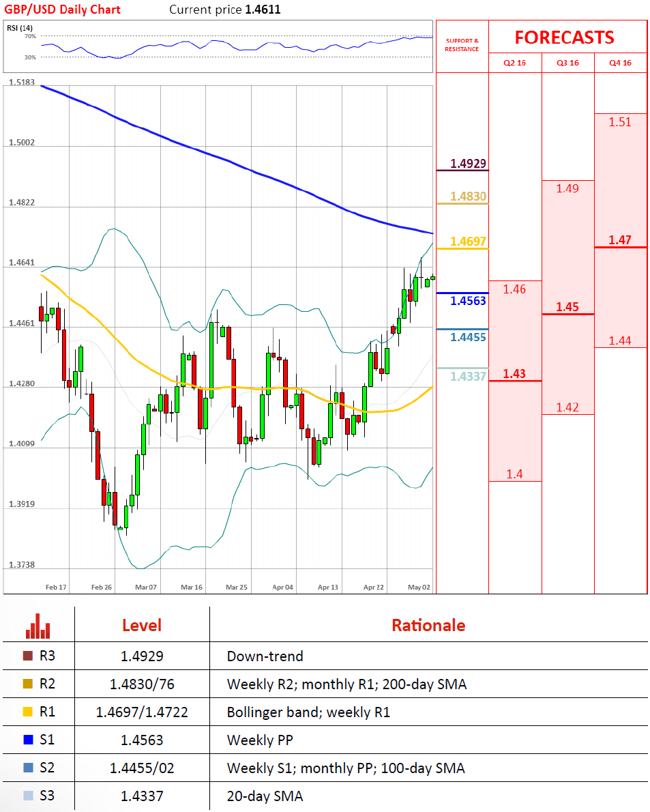Click the Mar 07 date axis label
This screenshot has height=812, width=650.
pos(146,588)
